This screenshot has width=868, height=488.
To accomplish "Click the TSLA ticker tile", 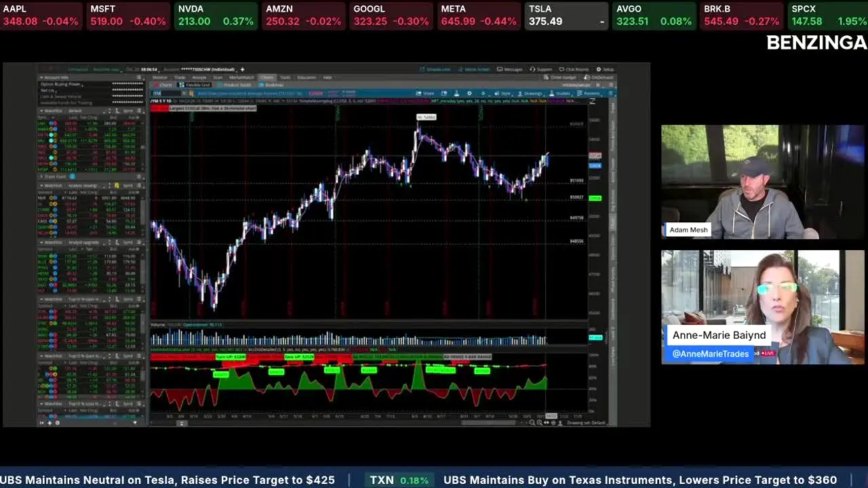I will (x=566, y=16).
